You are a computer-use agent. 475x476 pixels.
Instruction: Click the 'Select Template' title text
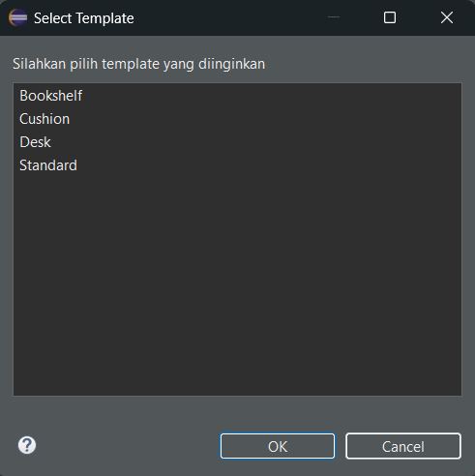(84, 18)
